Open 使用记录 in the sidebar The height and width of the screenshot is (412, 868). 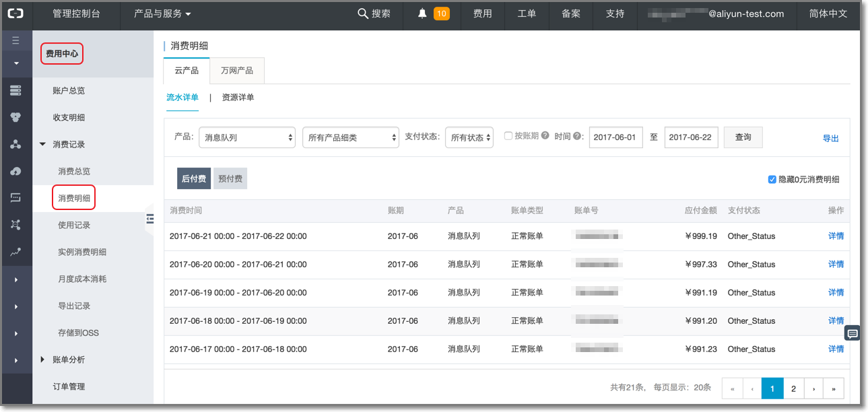pyautogui.click(x=74, y=225)
